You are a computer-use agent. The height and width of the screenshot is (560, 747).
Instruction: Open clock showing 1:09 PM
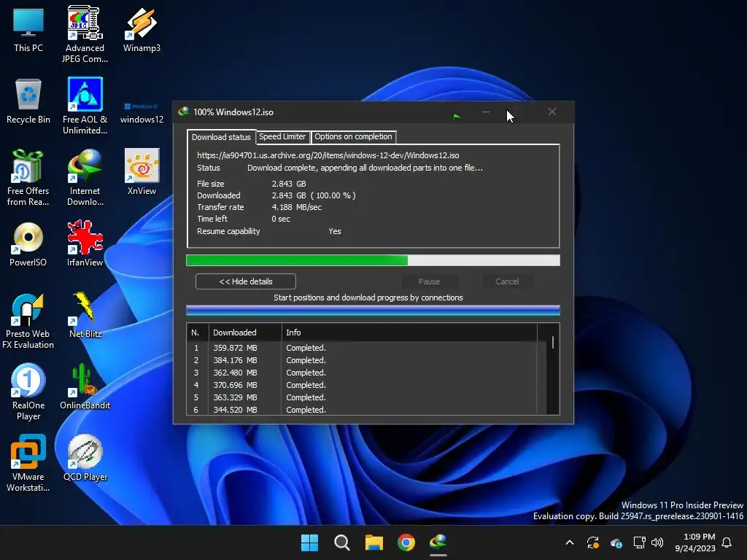coord(695,542)
